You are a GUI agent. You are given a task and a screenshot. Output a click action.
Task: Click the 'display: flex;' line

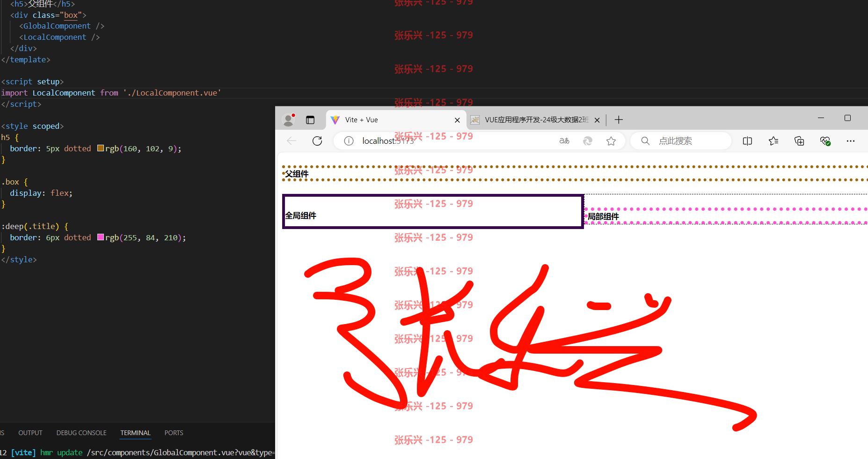pos(41,193)
